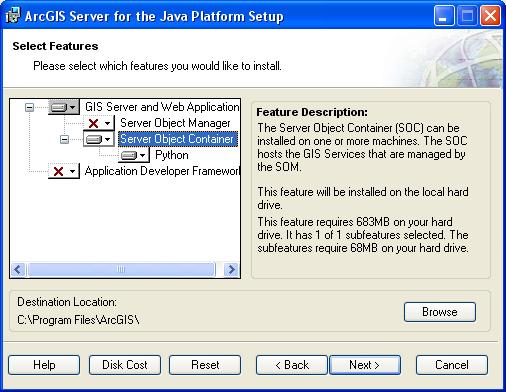Collapse the Server Object Container tree node
The image size is (506, 392).
point(64,139)
